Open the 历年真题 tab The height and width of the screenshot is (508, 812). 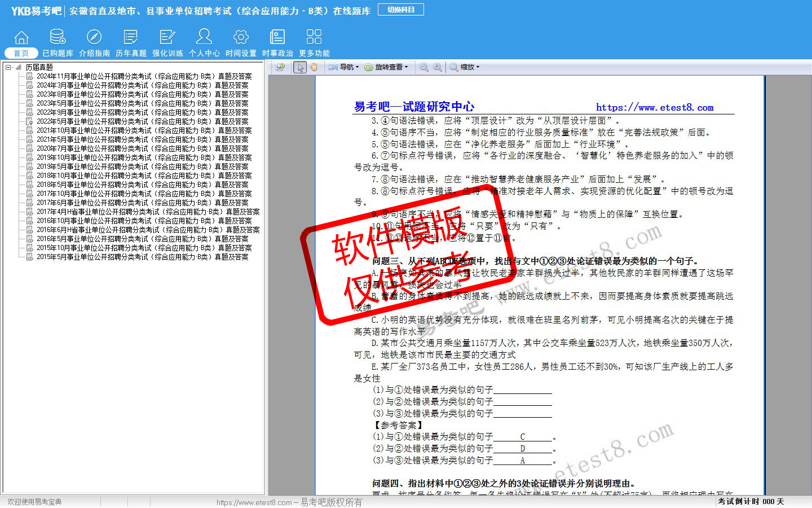coord(131,43)
